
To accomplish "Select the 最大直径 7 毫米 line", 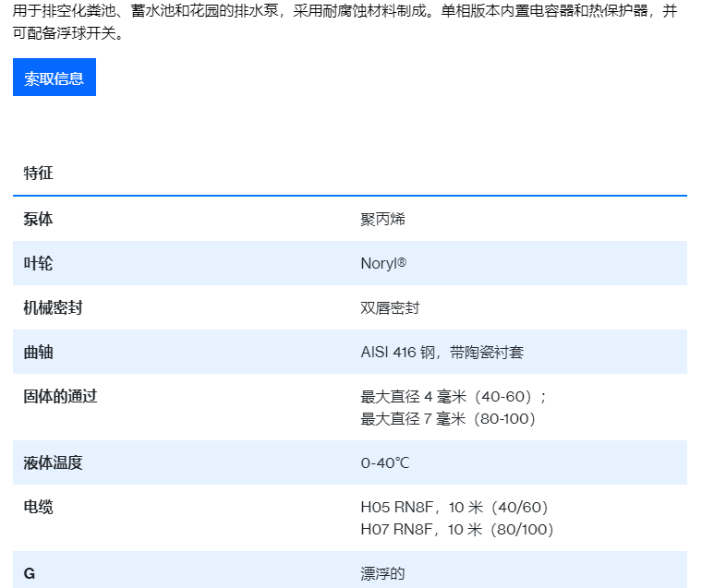I will 448,418.
